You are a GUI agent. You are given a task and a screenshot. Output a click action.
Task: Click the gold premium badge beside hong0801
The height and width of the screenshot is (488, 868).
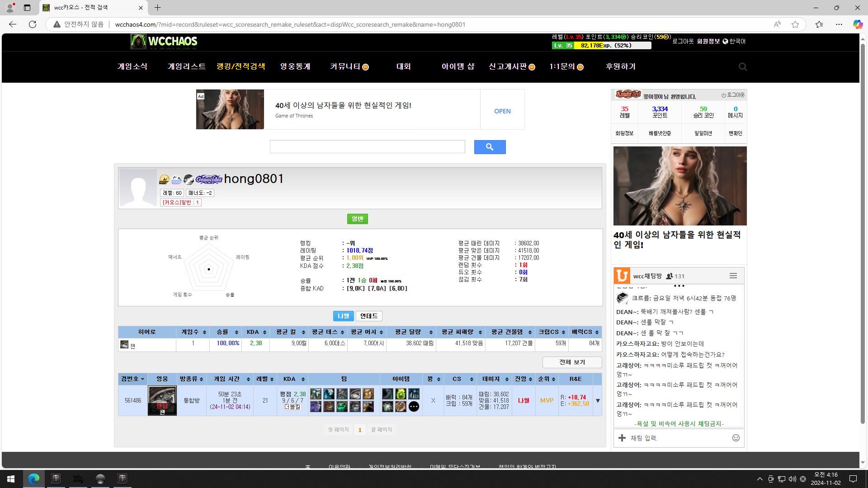click(x=164, y=180)
